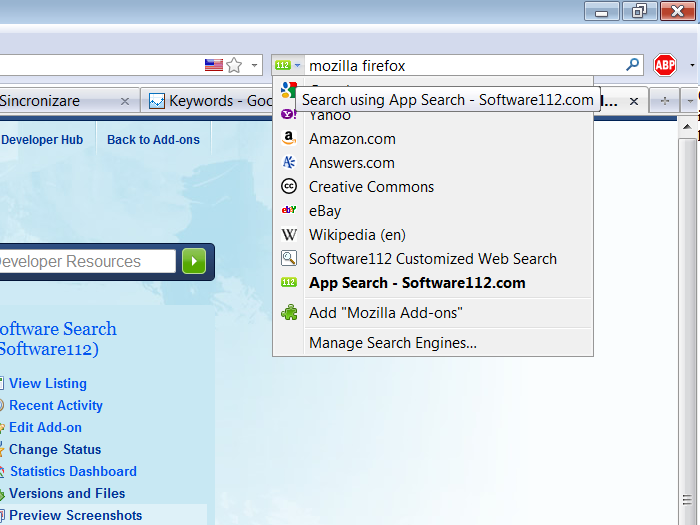Viewport: 700px width, 525px height.
Task: Switch to the Sincronizare tab
Action: (x=58, y=101)
